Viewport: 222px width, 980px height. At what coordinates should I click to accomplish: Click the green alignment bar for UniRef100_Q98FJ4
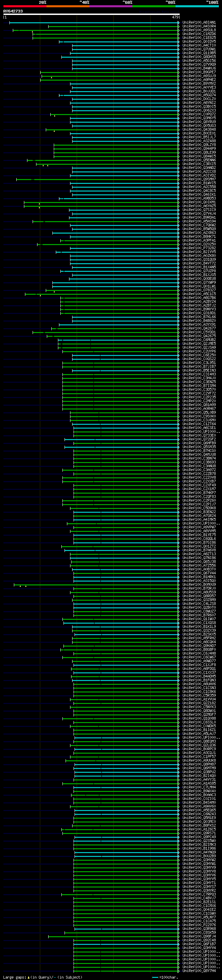[x=114, y=936]
